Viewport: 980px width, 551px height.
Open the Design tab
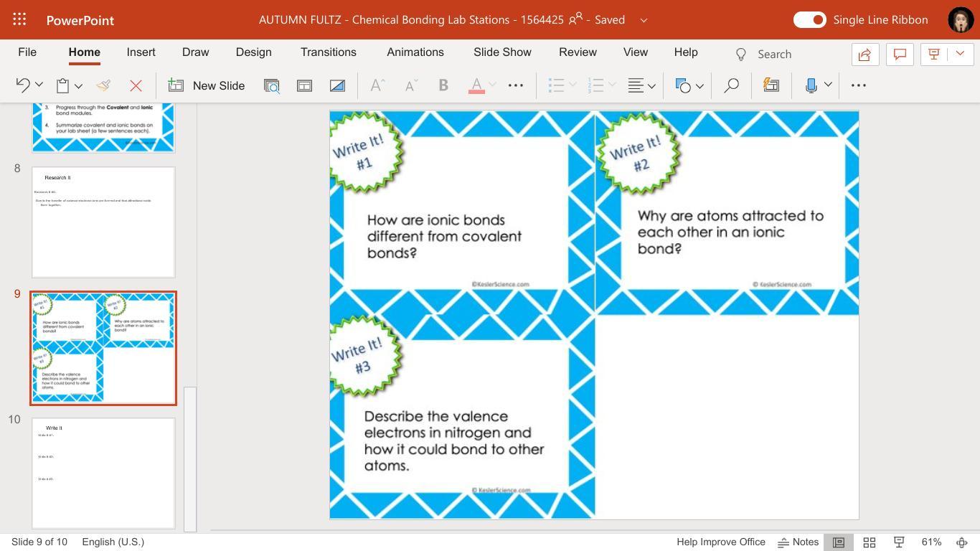click(x=253, y=52)
